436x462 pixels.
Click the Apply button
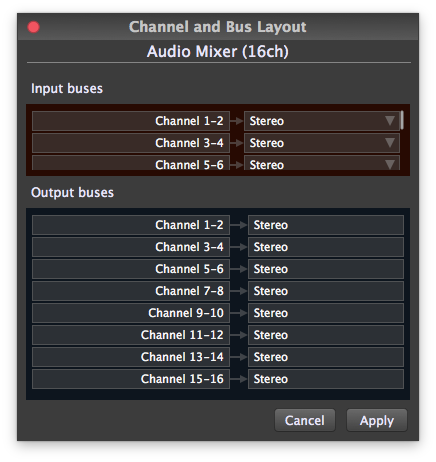pyautogui.click(x=377, y=420)
